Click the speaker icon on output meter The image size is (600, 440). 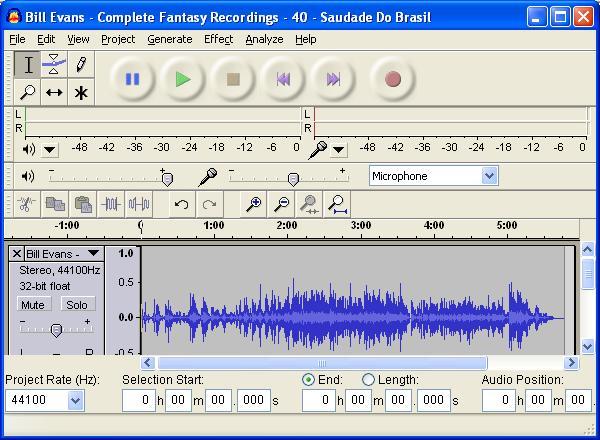(x=29, y=149)
